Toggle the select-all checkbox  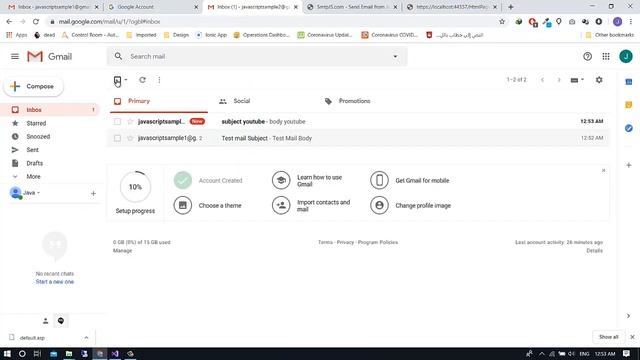coord(118,80)
